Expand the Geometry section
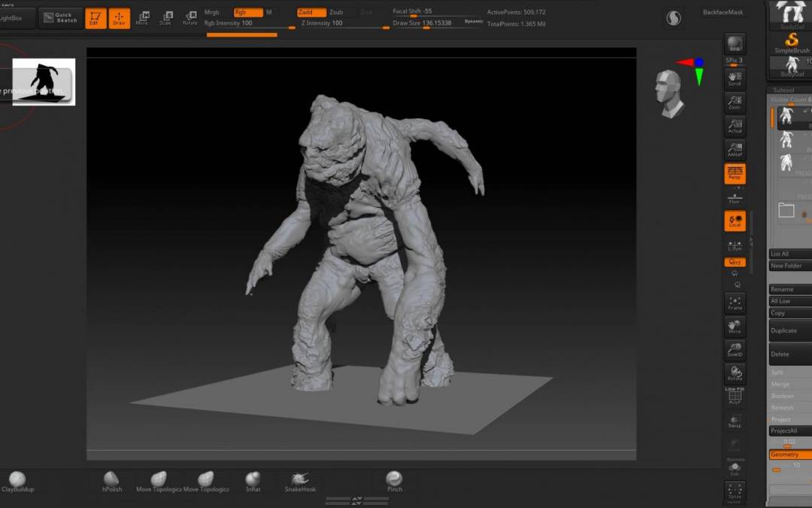 789,455
